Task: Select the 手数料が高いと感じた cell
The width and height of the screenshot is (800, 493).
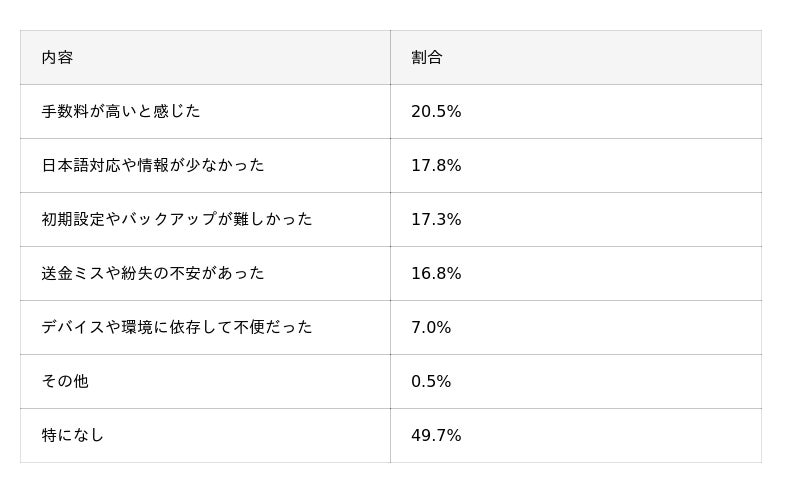Action: click(121, 112)
